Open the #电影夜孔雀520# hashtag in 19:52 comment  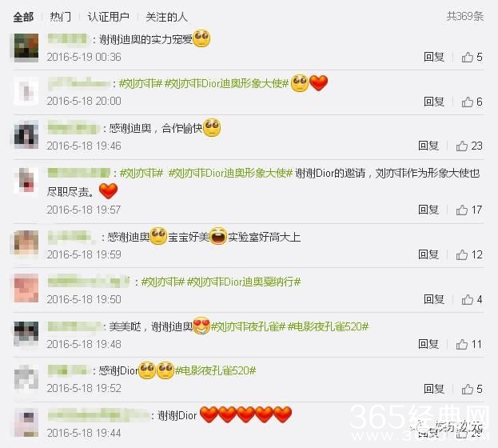[x=215, y=370]
